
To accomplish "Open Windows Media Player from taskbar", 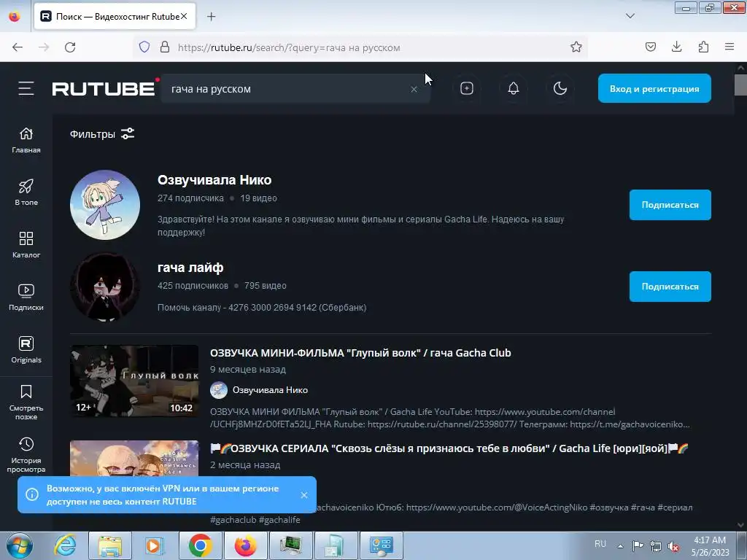I will 155,545.
